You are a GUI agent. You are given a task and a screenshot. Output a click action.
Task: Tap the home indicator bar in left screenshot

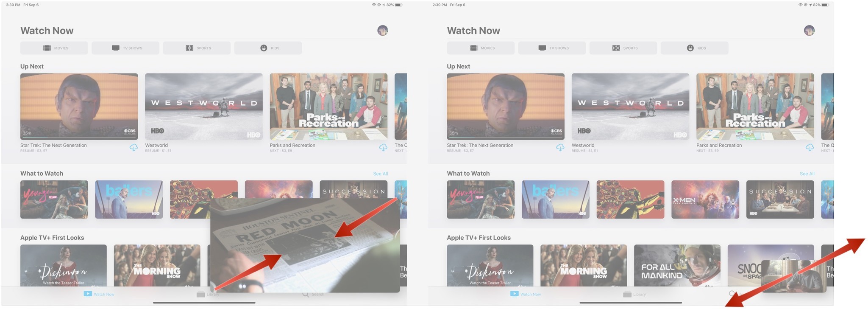[204, 303]
